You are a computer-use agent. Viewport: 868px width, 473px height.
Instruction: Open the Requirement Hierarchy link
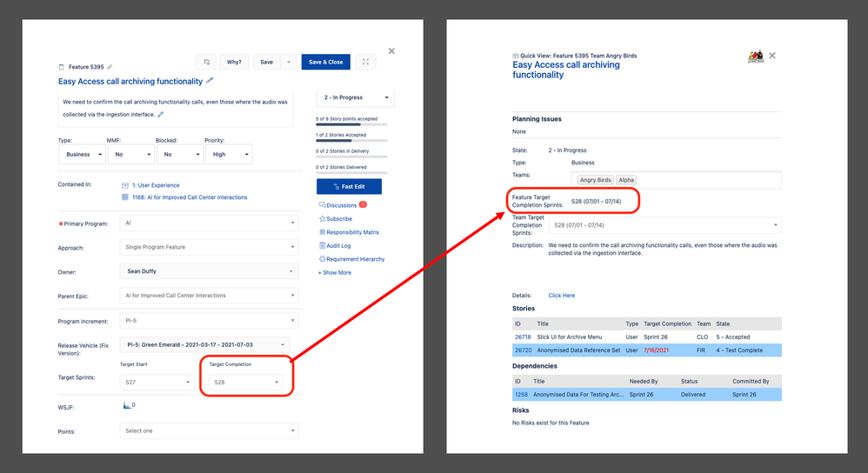[356, 259]
